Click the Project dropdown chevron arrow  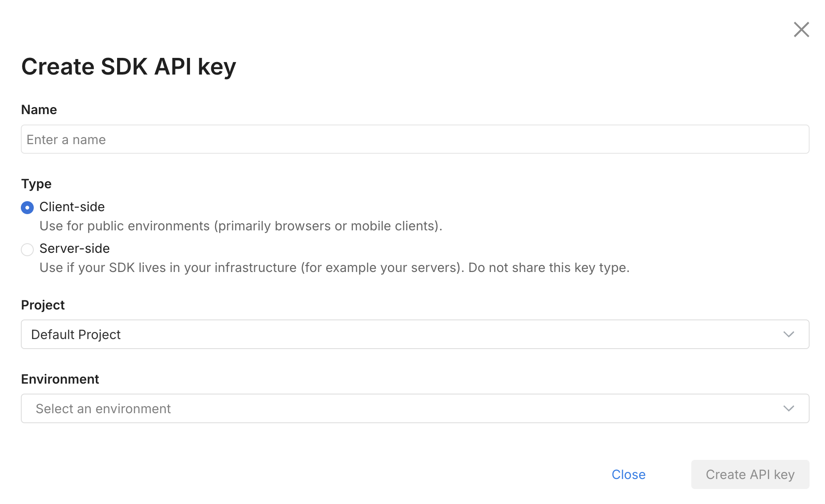[788, 334]
